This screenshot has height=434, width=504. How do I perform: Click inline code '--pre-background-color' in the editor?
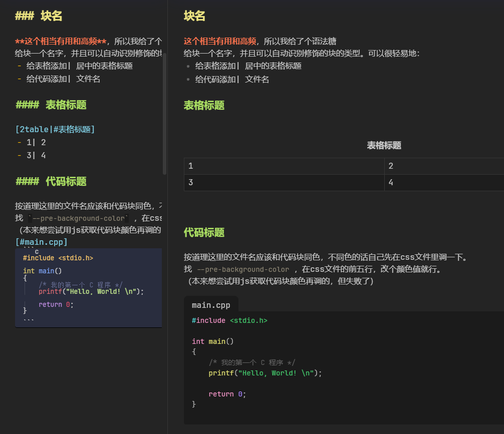tap(79, 218)
